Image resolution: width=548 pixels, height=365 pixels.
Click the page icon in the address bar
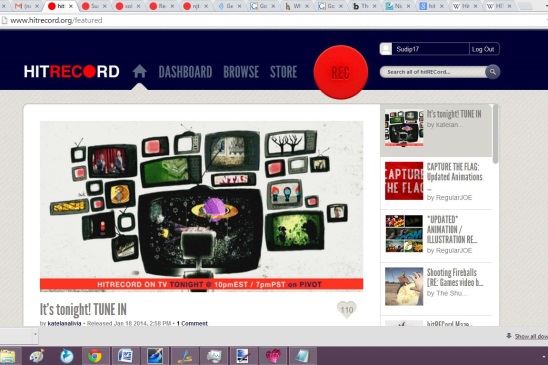coord(5,20)
